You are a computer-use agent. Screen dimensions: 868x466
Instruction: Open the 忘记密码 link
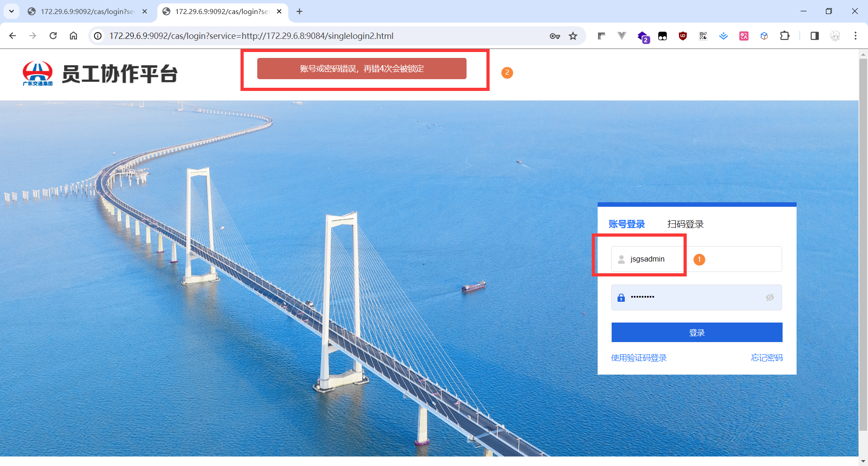pyautogui.click(x=767, y=358)
